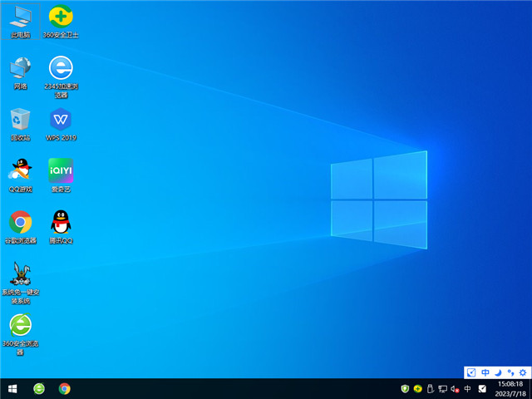This screenshot has height=399, width=532.
Task: Toggle punctuation mode on the IME floating bar
Action: pos(510,372)
